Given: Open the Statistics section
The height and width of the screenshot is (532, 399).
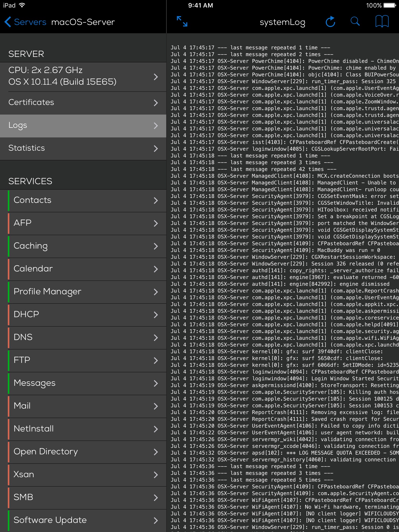Looking at the screenshot, I should [x=83, y=148].
